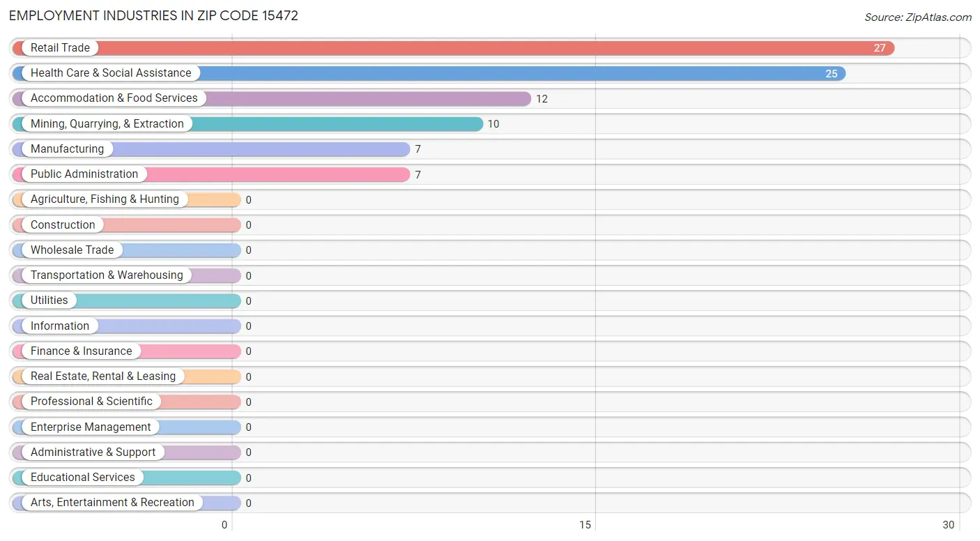This screenshot has height=541, width=980.
Task: Select the Information label
Action: (60, 326)
